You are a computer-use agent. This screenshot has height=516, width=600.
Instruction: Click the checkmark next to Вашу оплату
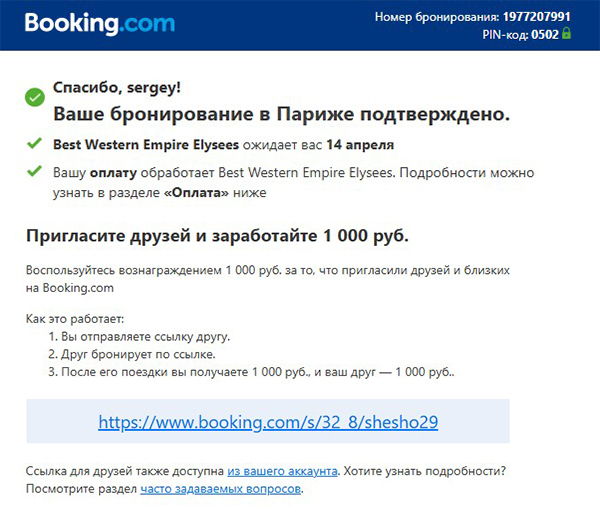pyautogui.click(x=34, y=171)
